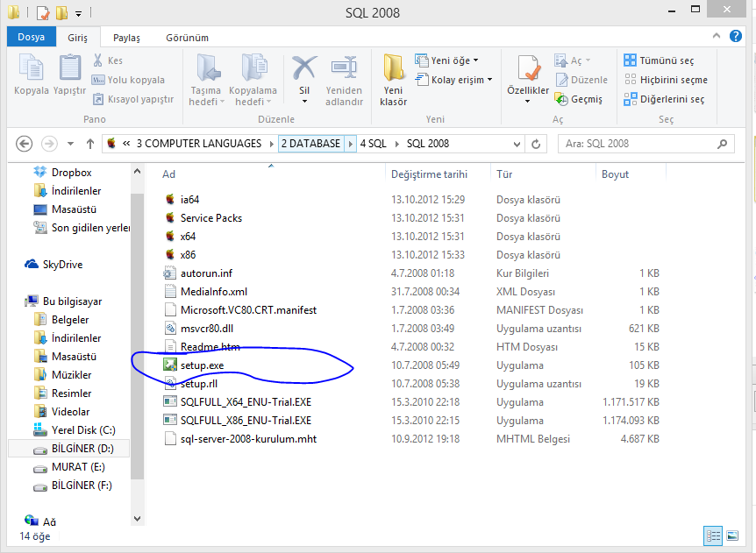The width and height of the screenshot is (756, 553).
Task: Select the x86 folder
Action: coord(188,255)
